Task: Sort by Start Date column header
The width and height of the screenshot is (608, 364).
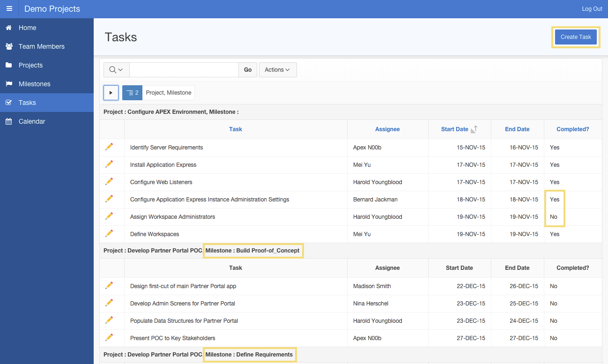Action: click(454, 129)
